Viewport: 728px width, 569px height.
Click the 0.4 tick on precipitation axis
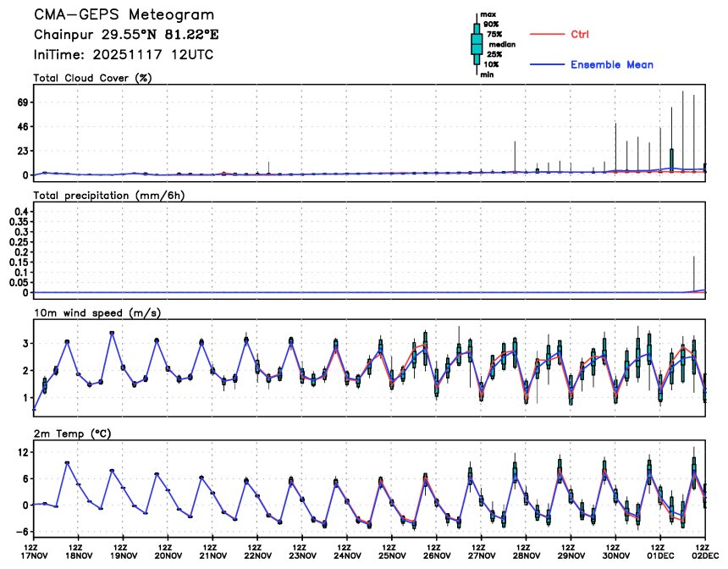pos(20,211)
